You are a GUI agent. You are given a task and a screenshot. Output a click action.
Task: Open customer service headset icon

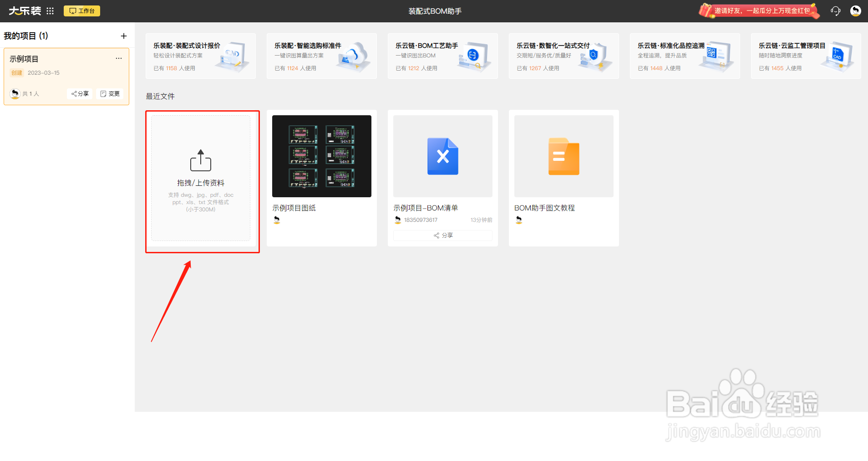point(835,11)
